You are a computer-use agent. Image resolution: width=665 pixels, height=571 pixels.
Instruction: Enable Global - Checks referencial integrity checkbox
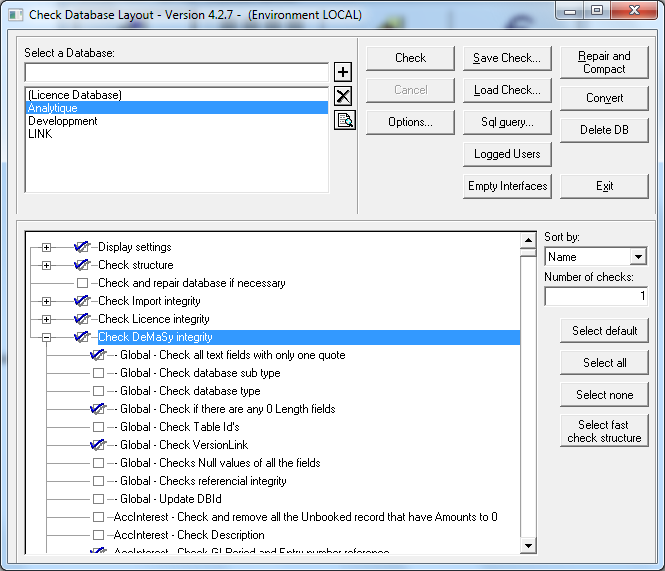[98, 481]
